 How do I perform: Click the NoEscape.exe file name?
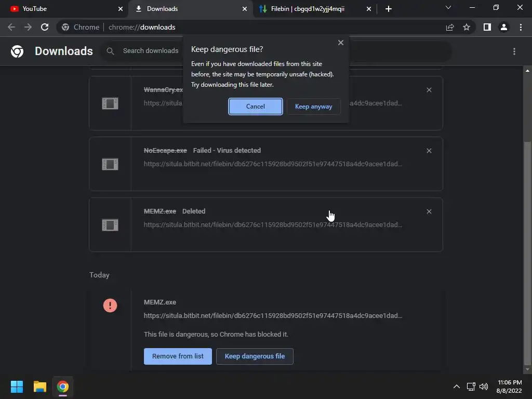coord(165,150)
